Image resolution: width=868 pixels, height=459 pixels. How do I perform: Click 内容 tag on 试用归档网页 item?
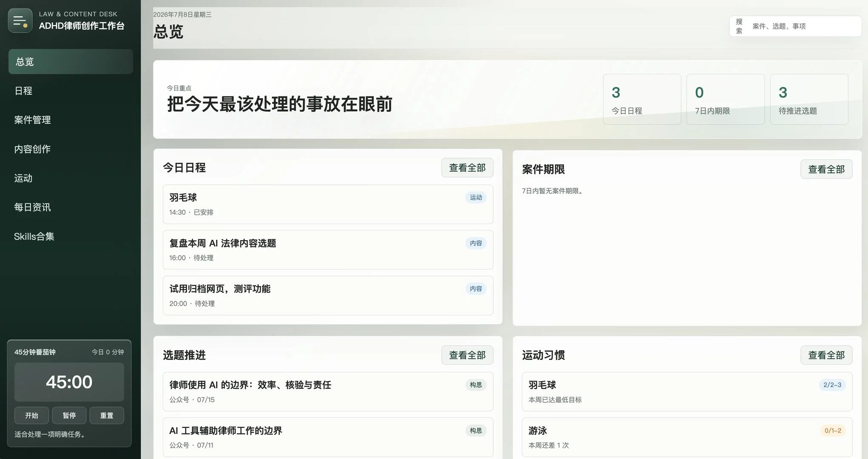pos(476,289)
